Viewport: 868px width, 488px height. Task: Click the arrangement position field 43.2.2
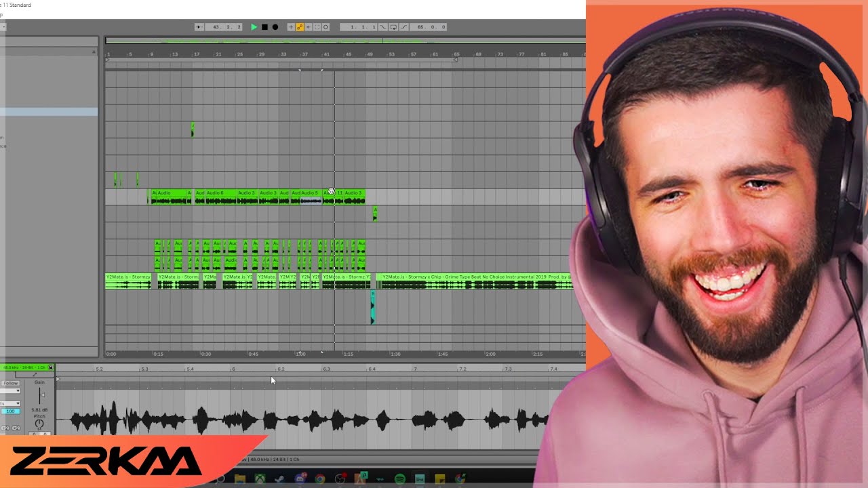[224, 27]
